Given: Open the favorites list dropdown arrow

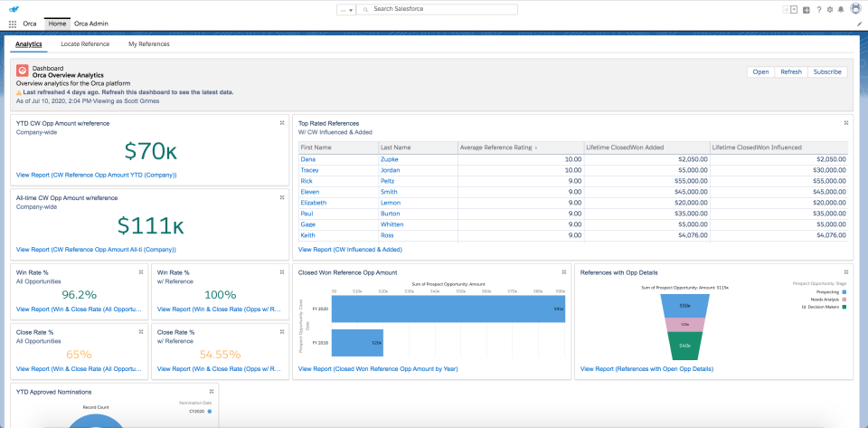Looking at the screenshot, I should click(794, 9).
